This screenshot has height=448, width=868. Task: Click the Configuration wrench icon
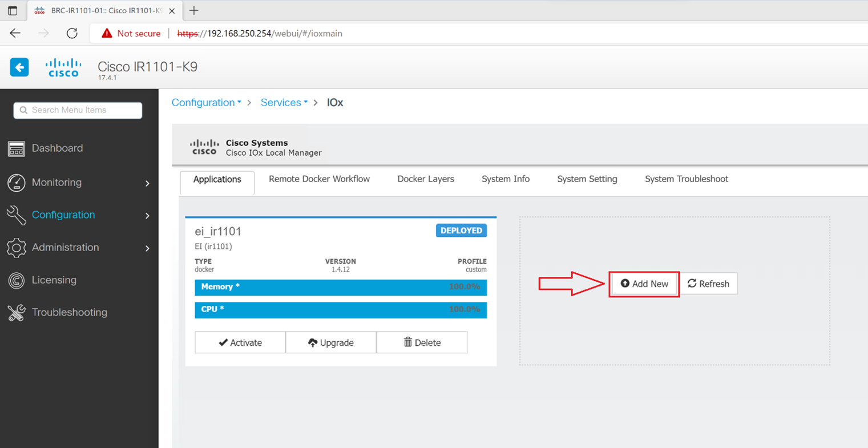click(17, 215)
